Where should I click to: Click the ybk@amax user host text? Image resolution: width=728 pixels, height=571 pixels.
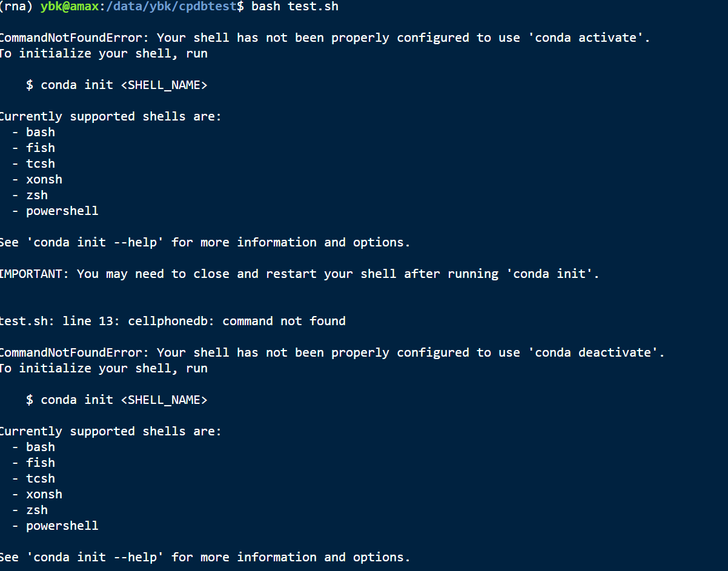click(x=69, y=7)
